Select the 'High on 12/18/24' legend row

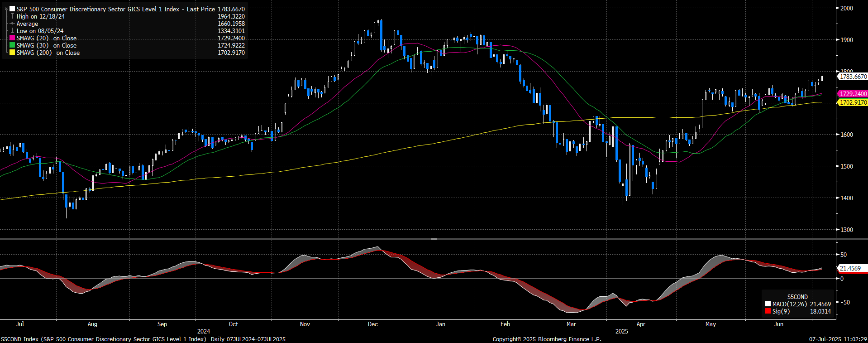click(41, 16)
